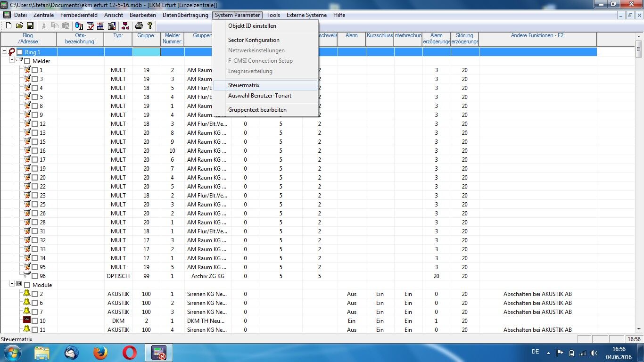Click the Print toolbar icon
The height and width of the screenshot is (362, 644).
point(139,25)
